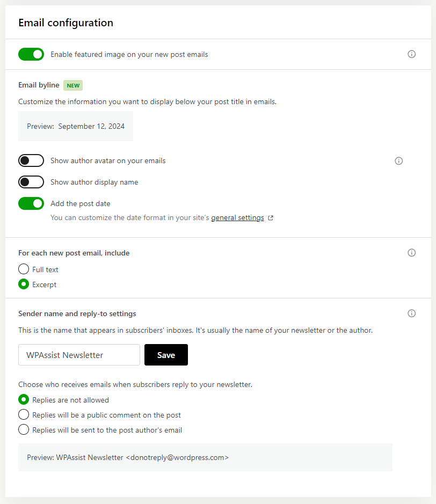Enable showing author avatar on emails

tap(31, 160)
